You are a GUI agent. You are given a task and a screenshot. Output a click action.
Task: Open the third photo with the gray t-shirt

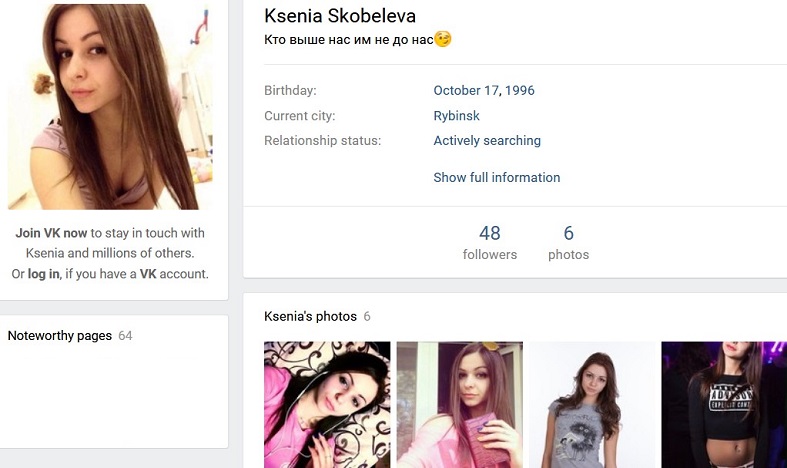tap(592, 405)
